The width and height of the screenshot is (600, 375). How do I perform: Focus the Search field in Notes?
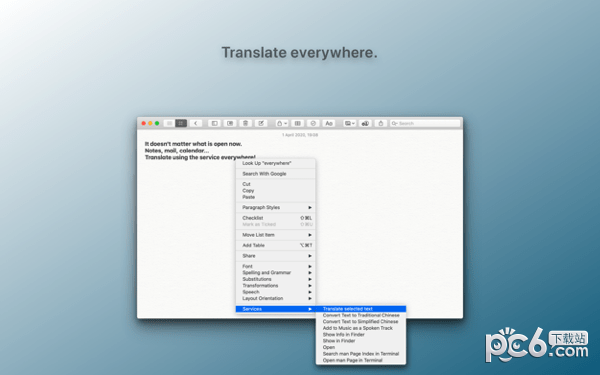(x=425, y=123)
